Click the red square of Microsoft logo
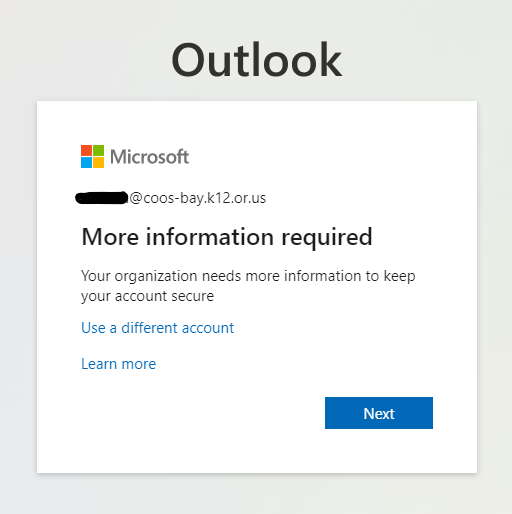512x514 pixels. coord(86,150)
